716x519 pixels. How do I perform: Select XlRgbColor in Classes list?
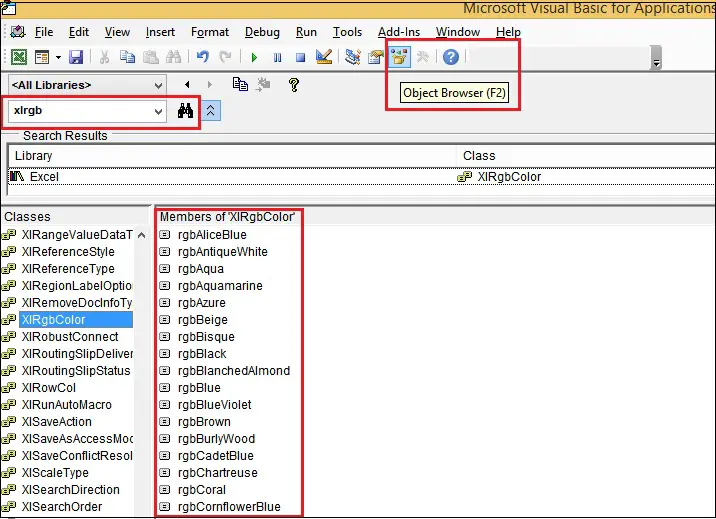(x=76, y=320)
